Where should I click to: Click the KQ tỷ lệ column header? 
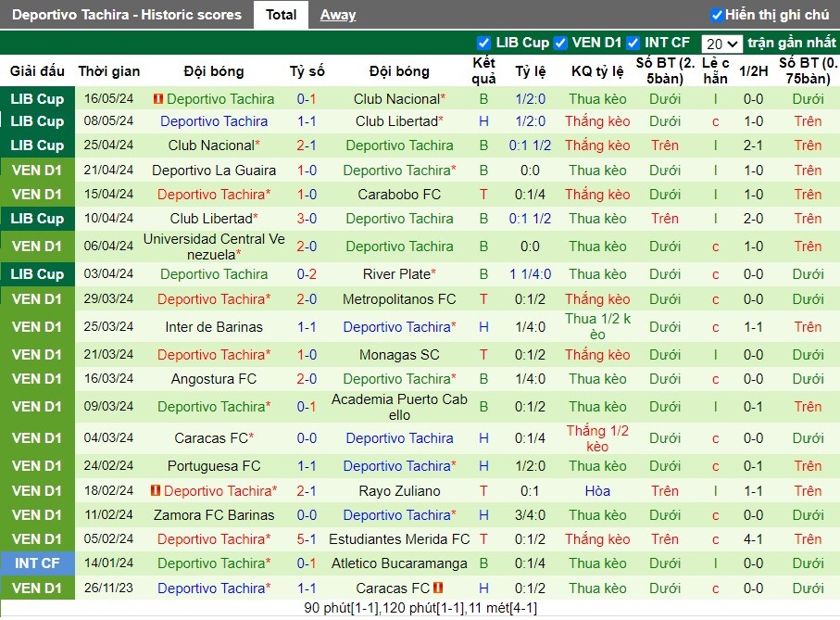tap(597, 71)
